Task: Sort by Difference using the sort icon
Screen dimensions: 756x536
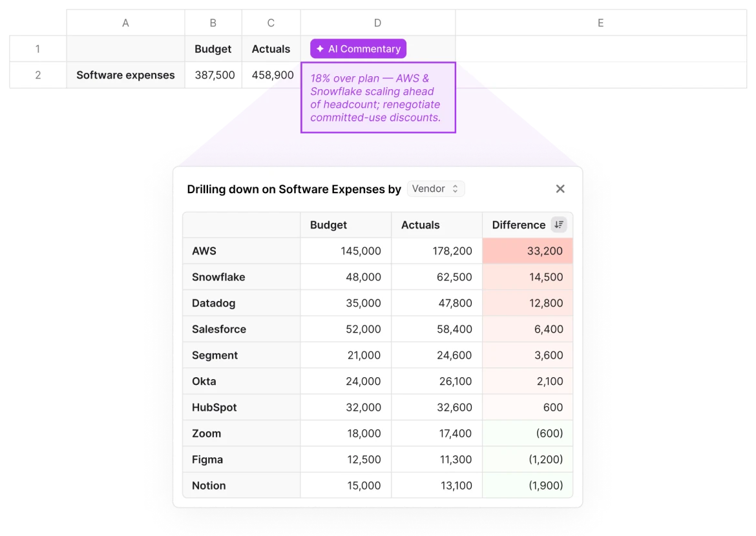Action: (x=559, y=225)
